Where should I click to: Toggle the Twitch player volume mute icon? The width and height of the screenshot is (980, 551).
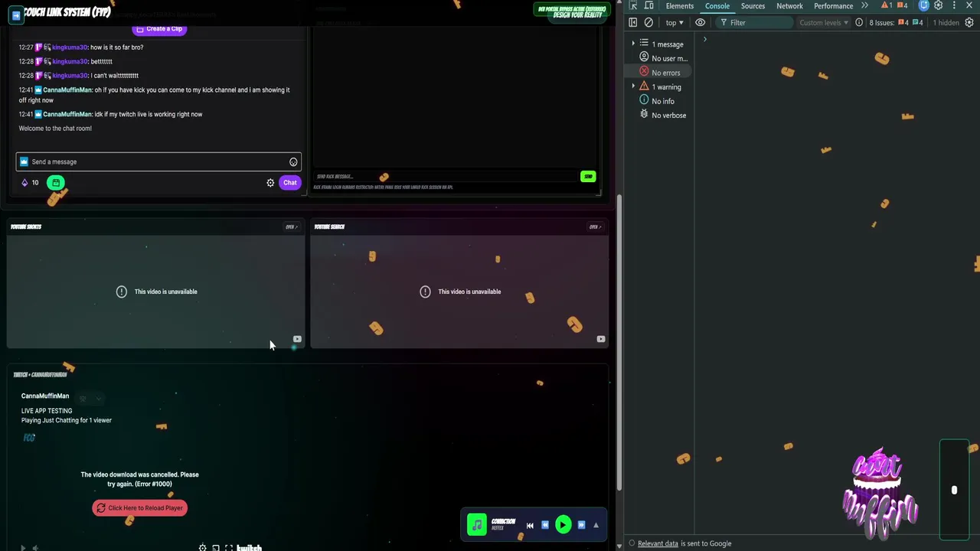tap(35, 548)
